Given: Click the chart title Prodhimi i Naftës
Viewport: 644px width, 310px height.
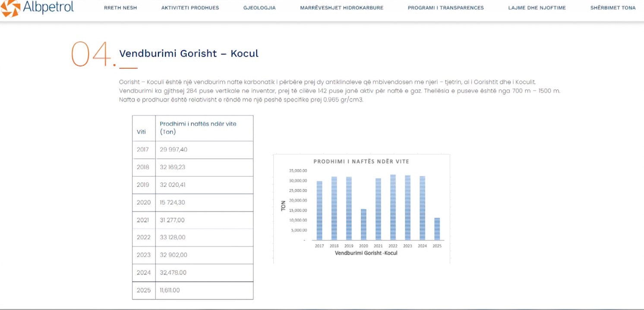Looking at the screenshot, I should pos(361,161).
